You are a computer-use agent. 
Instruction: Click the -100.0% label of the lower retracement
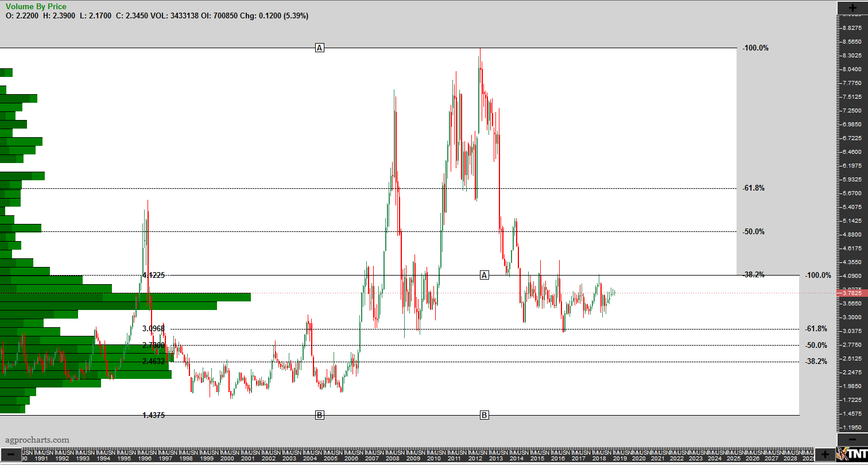pyautogui.click(x=818, y=275)
